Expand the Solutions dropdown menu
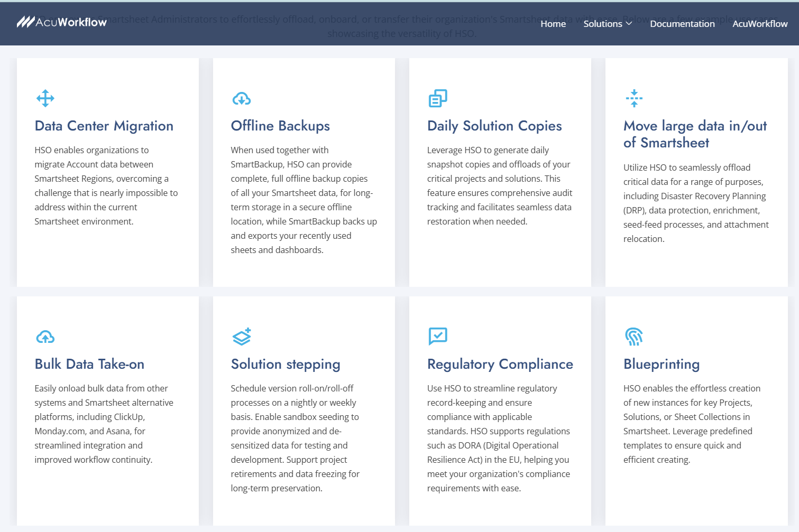799x532 pixels. pyautogui.click(x=608, y=24)
